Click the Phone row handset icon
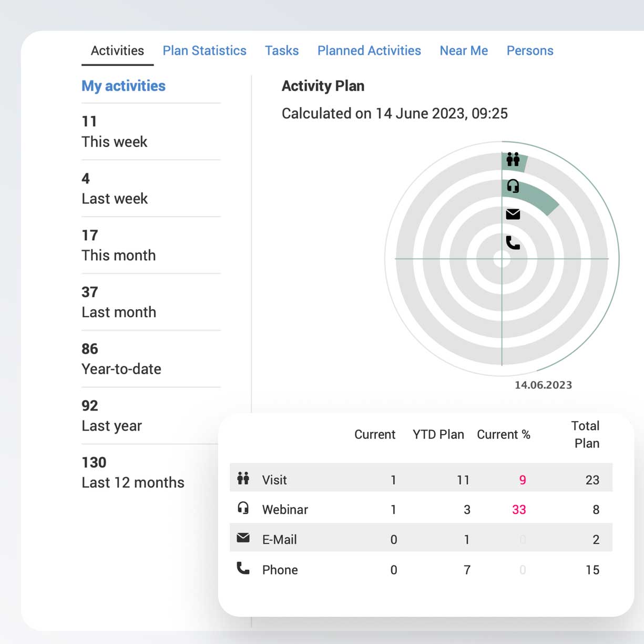Viewport: 644px width, 644px height. tap(243, 568)
